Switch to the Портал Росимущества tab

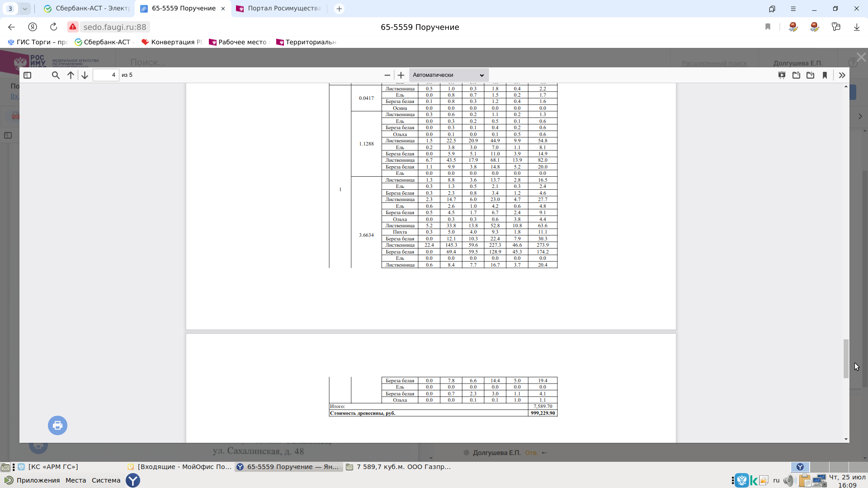279,9
